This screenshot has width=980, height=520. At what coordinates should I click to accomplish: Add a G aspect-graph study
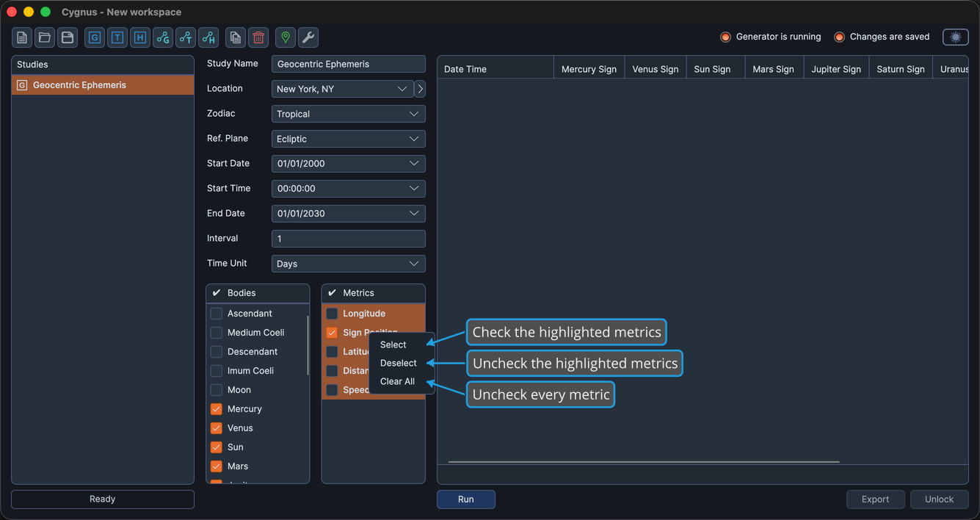[x=163, y=37]
